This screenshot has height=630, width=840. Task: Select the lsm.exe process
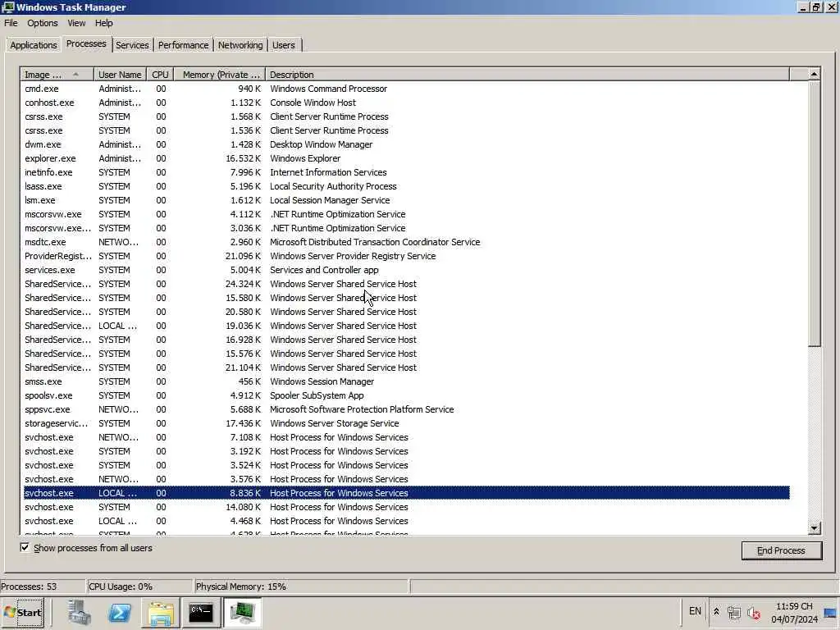point(406,200)
